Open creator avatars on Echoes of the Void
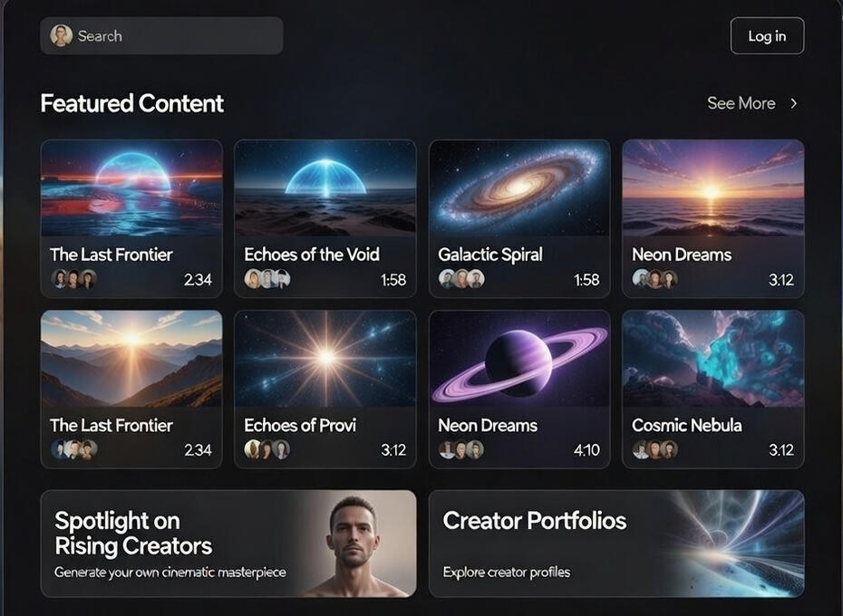This screenshot has width=843, height=616. click(267, 279)
